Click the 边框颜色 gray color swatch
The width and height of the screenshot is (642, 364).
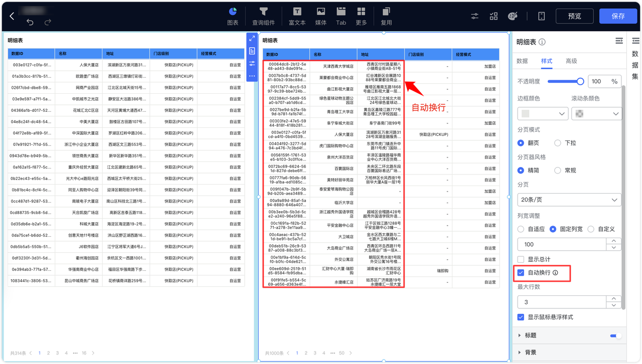526,114
